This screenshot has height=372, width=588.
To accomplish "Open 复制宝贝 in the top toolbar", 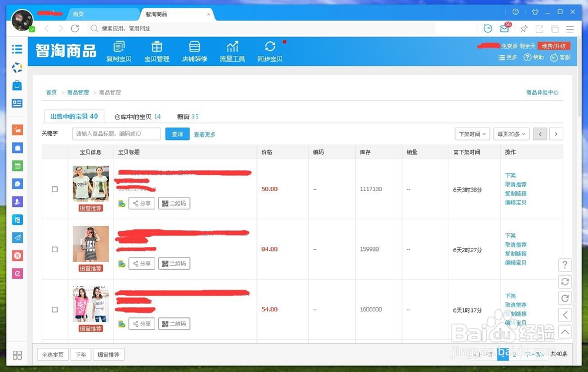I will [x=119, y=51].
